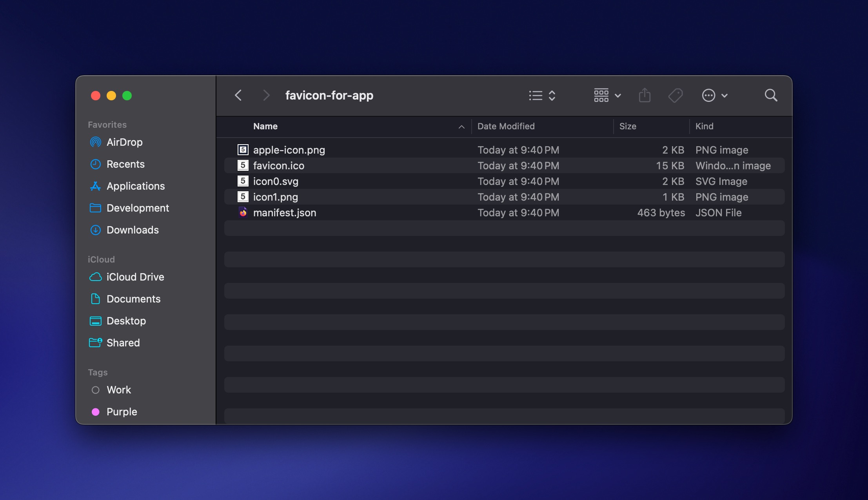Select the manifest.json file

coord(285,212)
